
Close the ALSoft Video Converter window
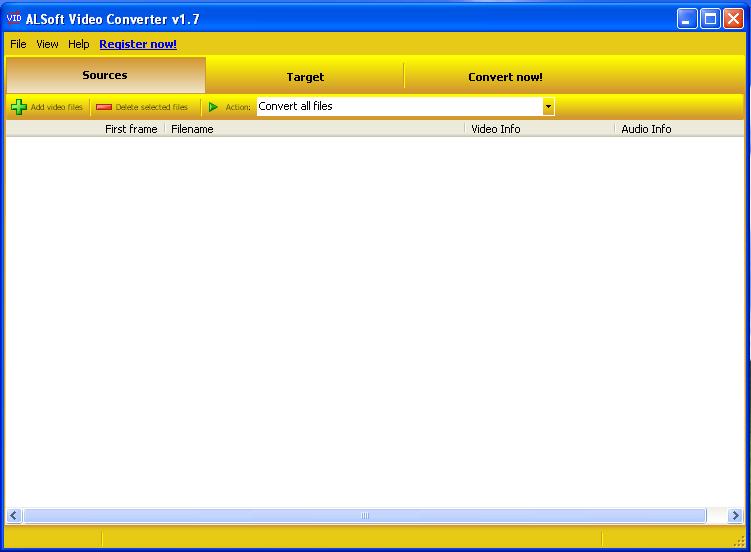733,19
